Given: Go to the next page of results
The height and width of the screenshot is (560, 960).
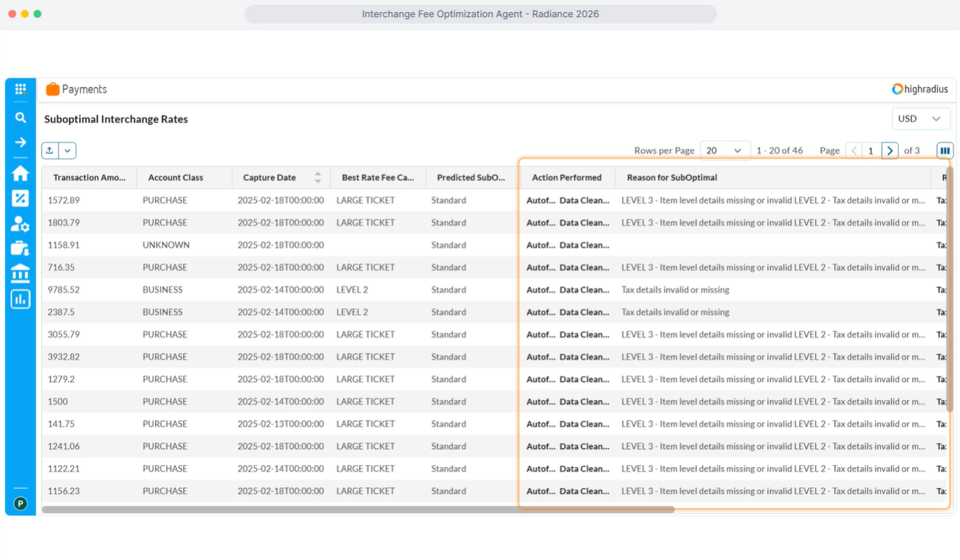Looking at the screenshot, I should [x=890, y=151].
